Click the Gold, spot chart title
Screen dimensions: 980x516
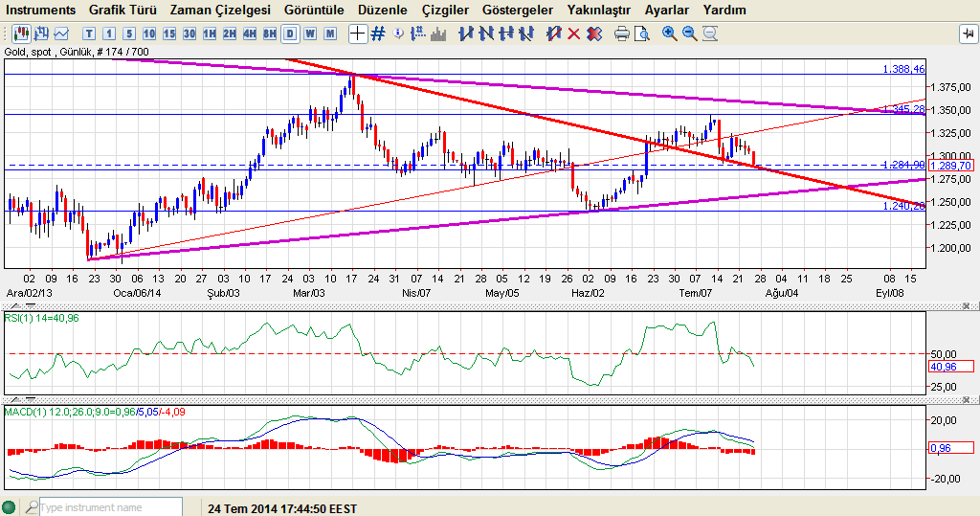tap(77, 52)
